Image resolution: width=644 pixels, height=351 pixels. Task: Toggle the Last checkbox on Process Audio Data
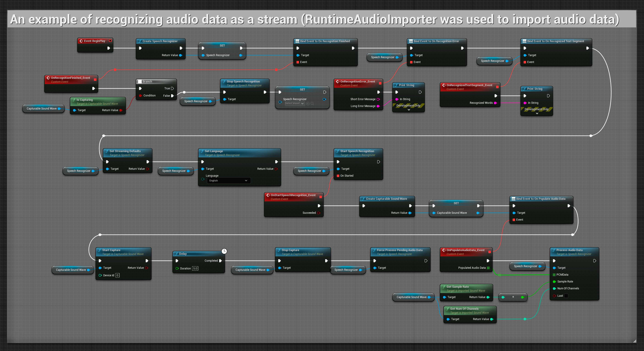click(566, 296)
